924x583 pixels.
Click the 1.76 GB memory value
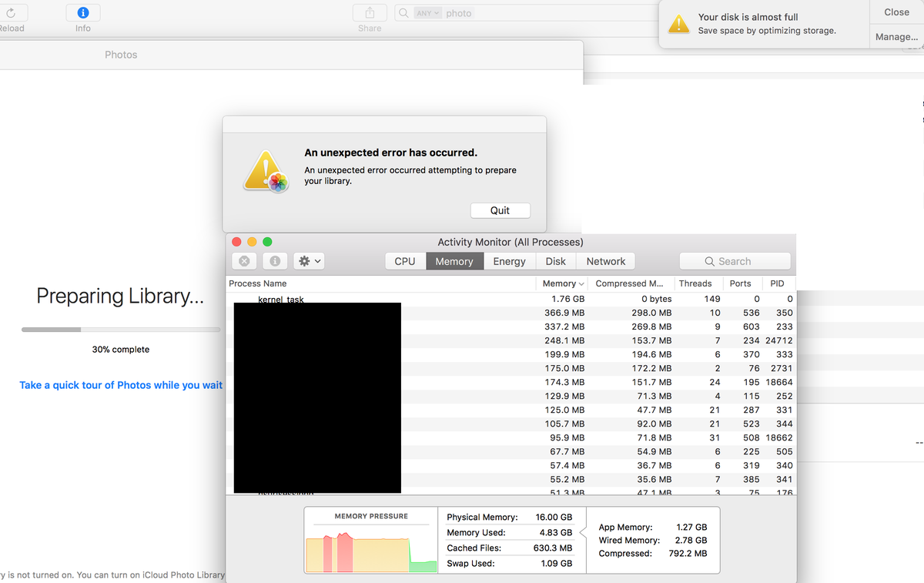pyautogui.click(x=567, y=299)
